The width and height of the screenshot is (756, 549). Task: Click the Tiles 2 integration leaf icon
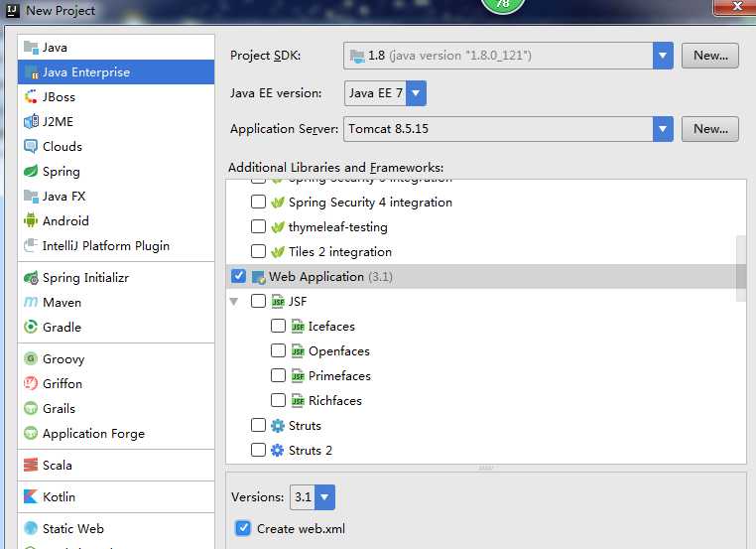pos(278,252)
